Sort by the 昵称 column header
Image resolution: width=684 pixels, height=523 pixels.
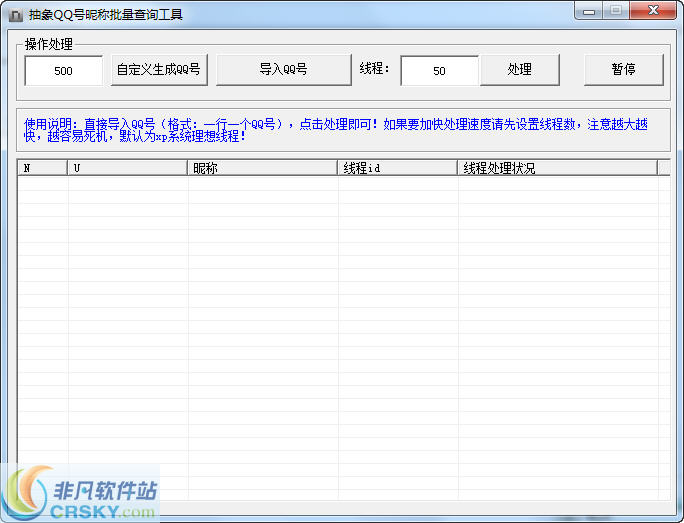click(x=262, y=168)
